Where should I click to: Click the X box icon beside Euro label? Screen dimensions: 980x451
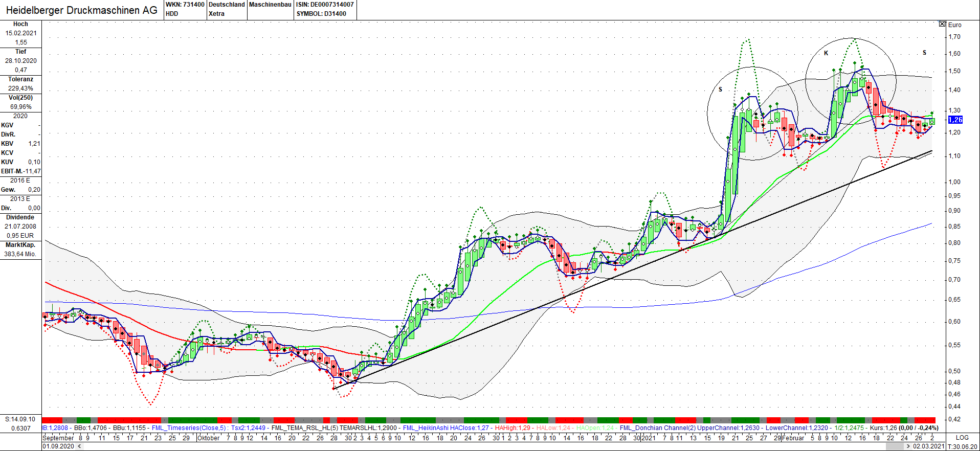pos(942,24)
